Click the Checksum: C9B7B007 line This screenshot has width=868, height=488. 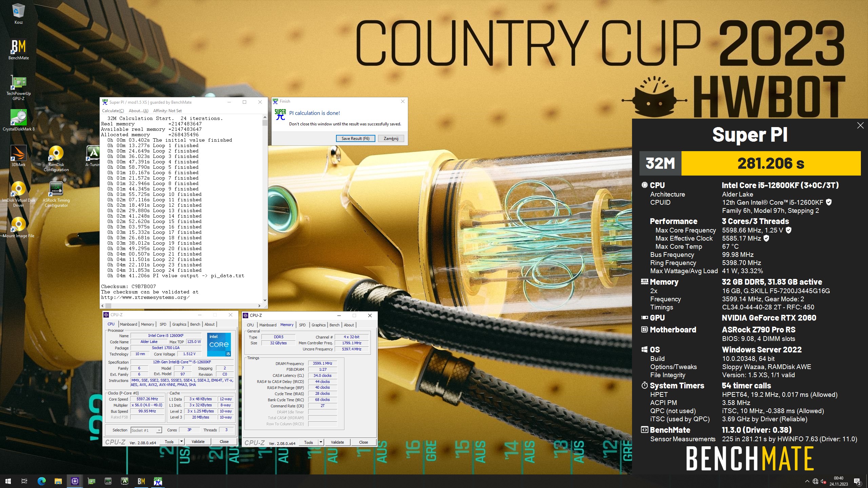coord(128,286)
